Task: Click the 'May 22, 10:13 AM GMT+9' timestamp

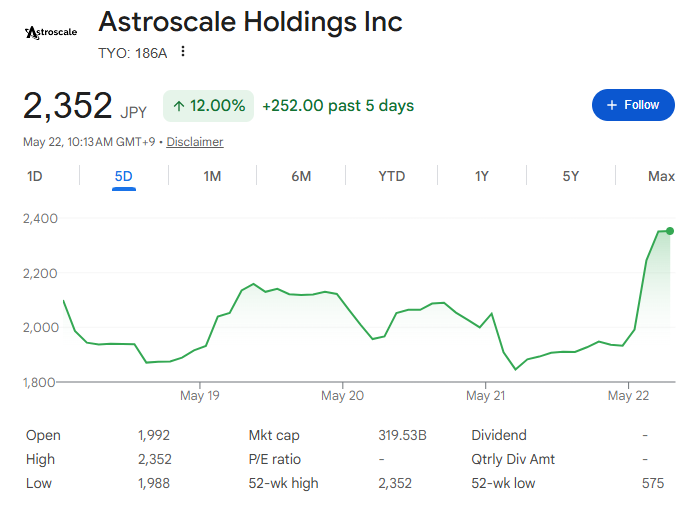Action: pyautogui.click(x=89, y=142)
